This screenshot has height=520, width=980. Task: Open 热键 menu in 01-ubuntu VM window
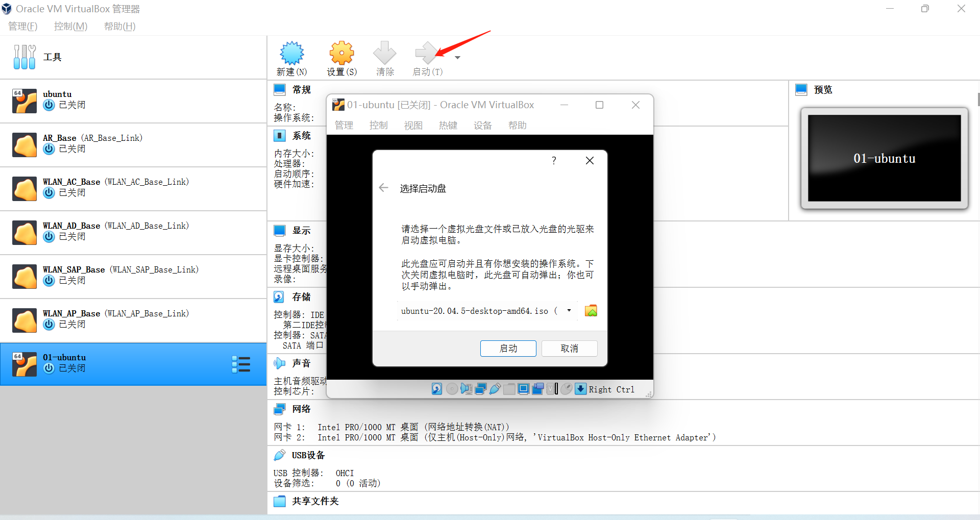click(448, 126)
